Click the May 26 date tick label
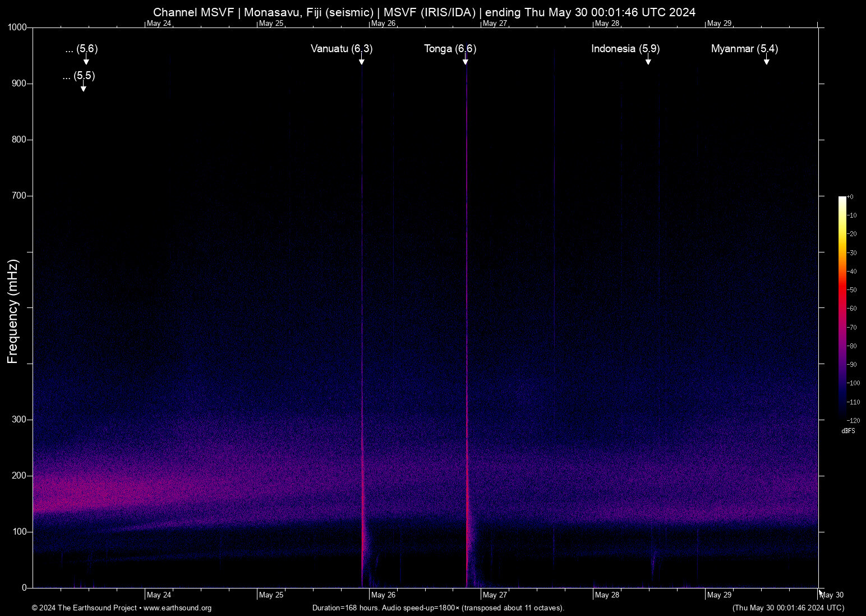Image resolution: width=866 pixels, height=616 pixels. point(384,595)
